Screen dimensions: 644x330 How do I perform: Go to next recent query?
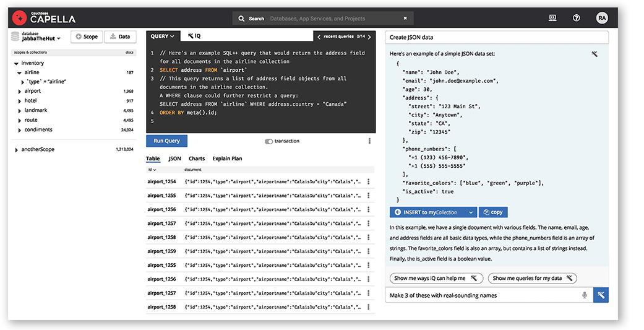tap(369, 37)
